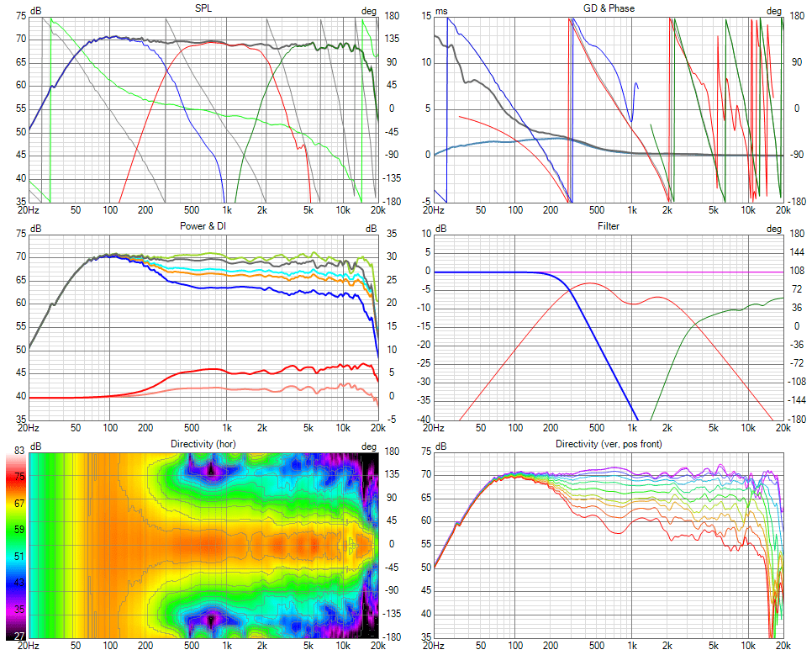Select the "dB" label on the vertical directivity chart

440,446
